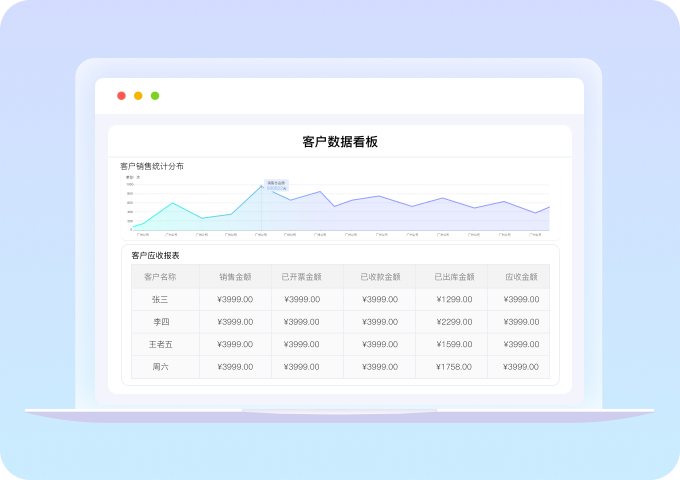Click the 应收金额 column header
Image resolution: width=680 pixels, height=480 pixels.
tap(521, 277)
